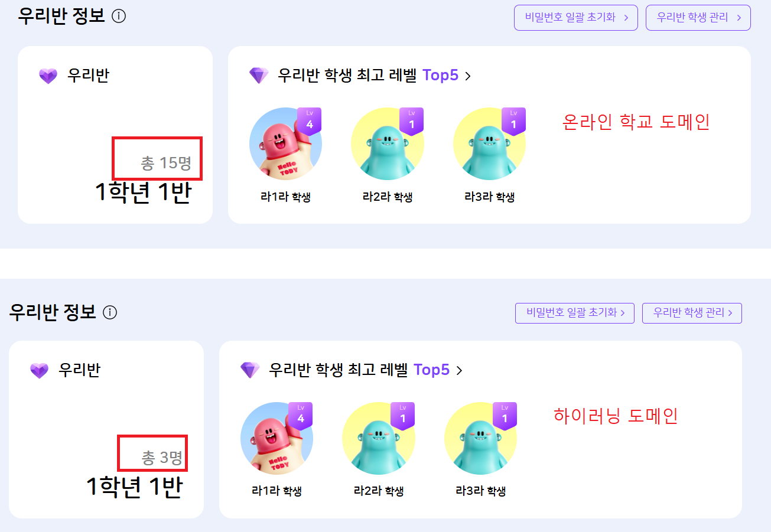
Task: Expand Top5 chevron in the 온라인 학교 section
Action: coord(468,76)
